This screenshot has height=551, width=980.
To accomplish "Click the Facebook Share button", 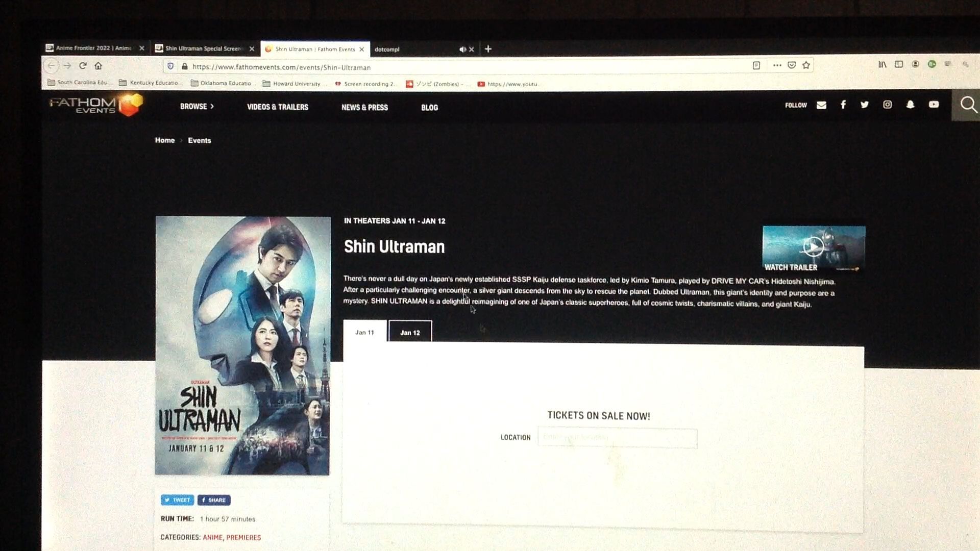I will (x=214, y=500).
